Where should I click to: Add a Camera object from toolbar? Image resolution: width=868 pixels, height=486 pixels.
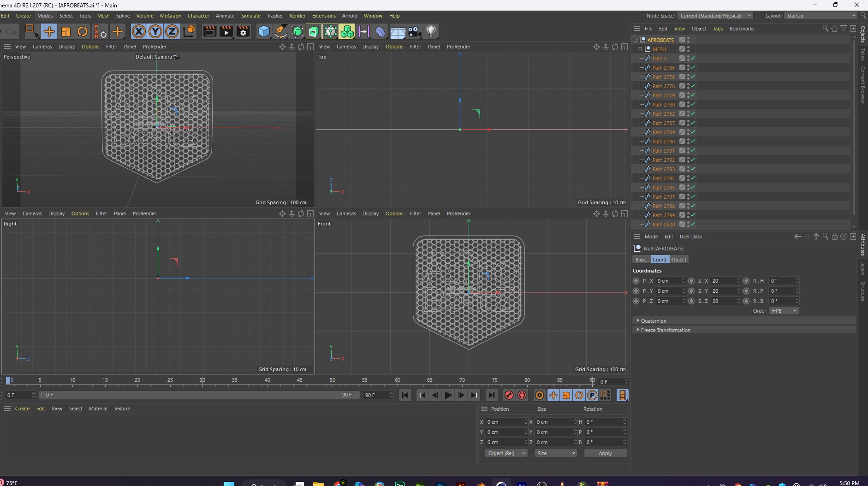point(414,31)
